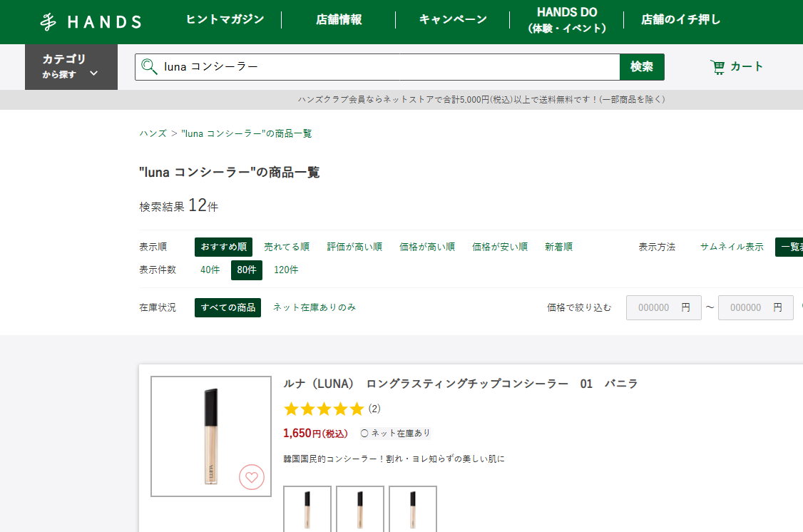Click the maximum price input field
Viewport: 803px width, 532px height.
coord(756,308)
